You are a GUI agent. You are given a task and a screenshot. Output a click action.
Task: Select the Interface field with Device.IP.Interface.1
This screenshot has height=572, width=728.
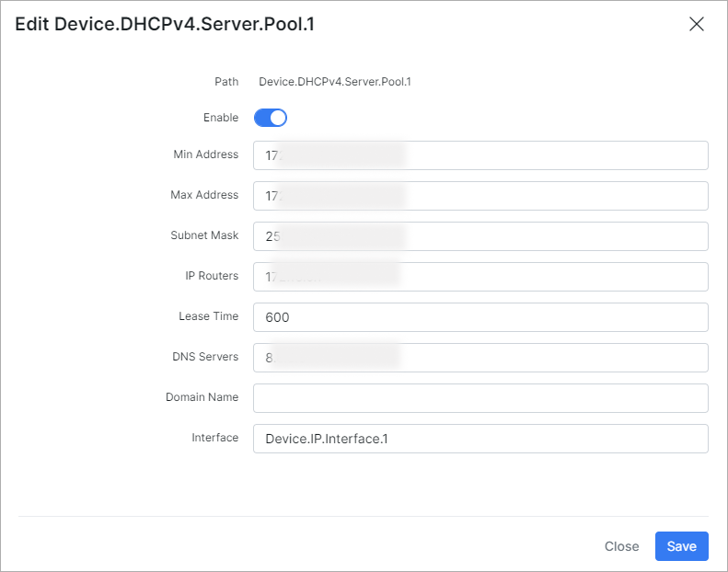click(x=480, y=439)
